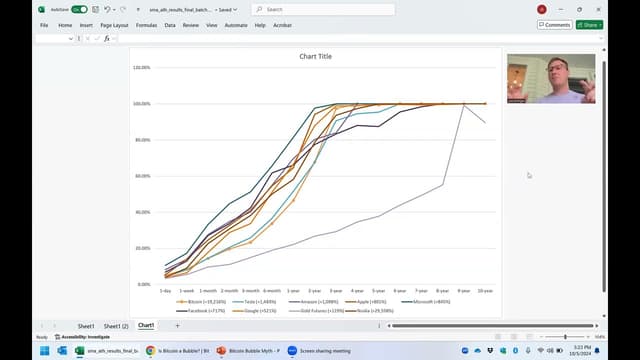Open PowerPoint Bitcoin Bubble Myth taskbar window
The height and width of the screenshot is (360, 640).
[248, 351]
